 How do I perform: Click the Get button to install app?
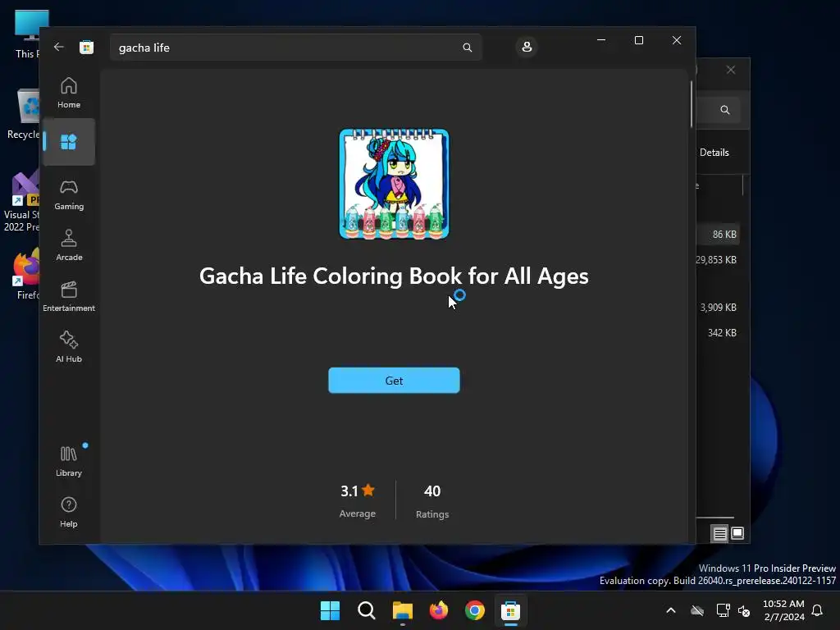pos(394,381)
